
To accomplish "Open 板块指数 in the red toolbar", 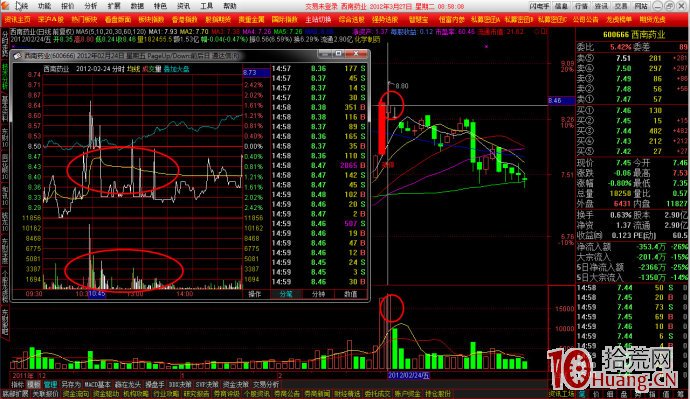I will (x=151, y=20).
